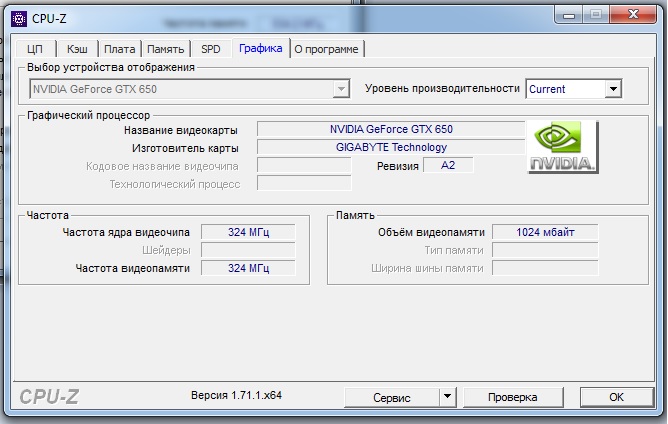Image resolution: width=668 pixels, height=424 pixels.
Task: Click the Изготовитель карты label
Action: click(x=185, y=148)
